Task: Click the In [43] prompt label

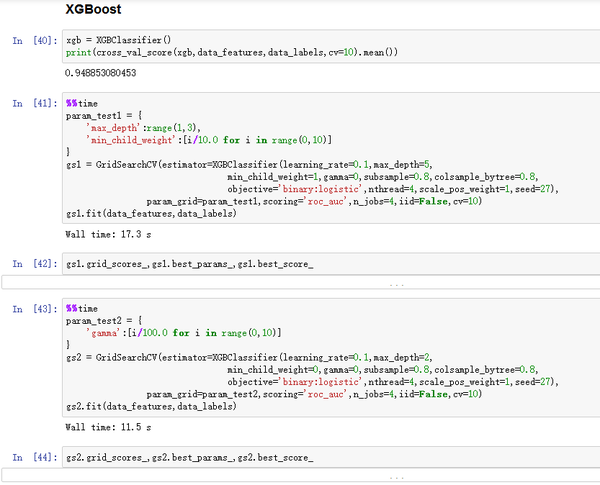Action: 35,309
